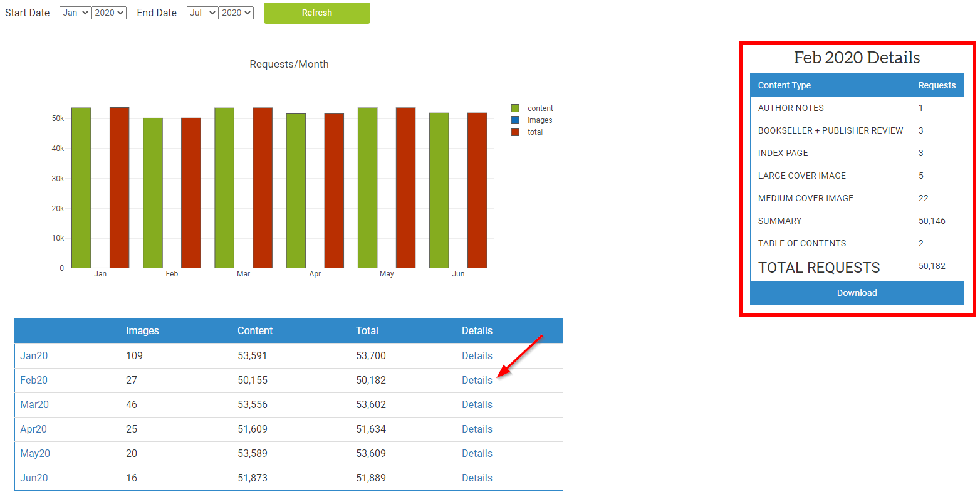Image resolution: width=980 pixels, height=499 pixels.
Task: Select the Jan20 month link
Action: [x=34, y=355]
